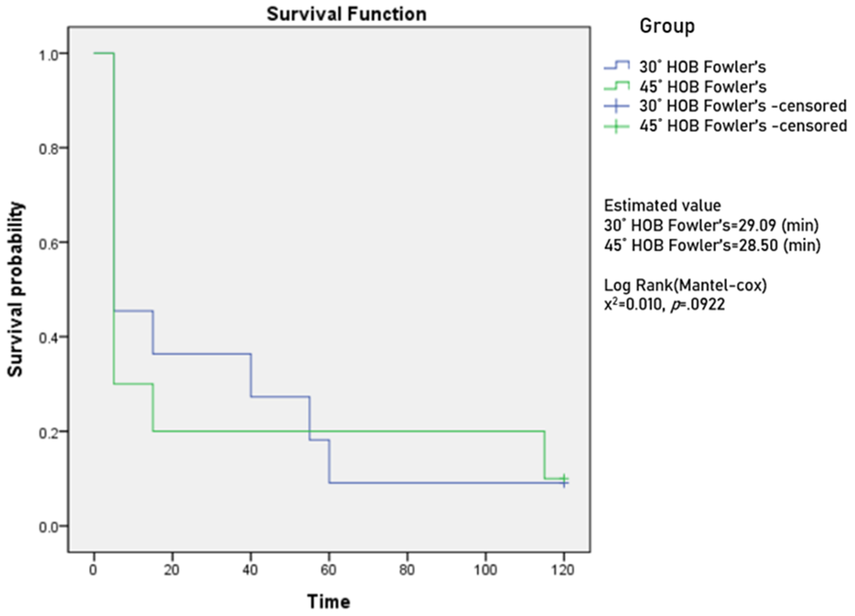The image size is (855, 616).
Task: Click the blue censored marker on the curve
Action: tap(564, 483)
